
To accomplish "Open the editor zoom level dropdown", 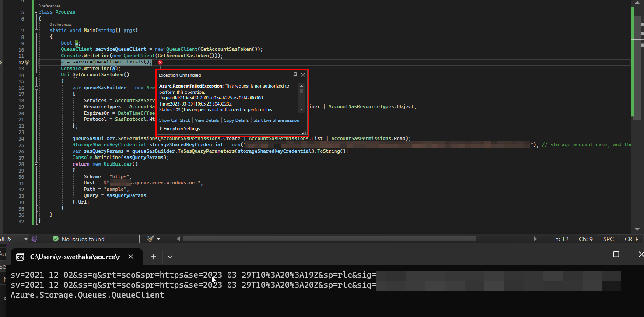I will pos(26,239).
